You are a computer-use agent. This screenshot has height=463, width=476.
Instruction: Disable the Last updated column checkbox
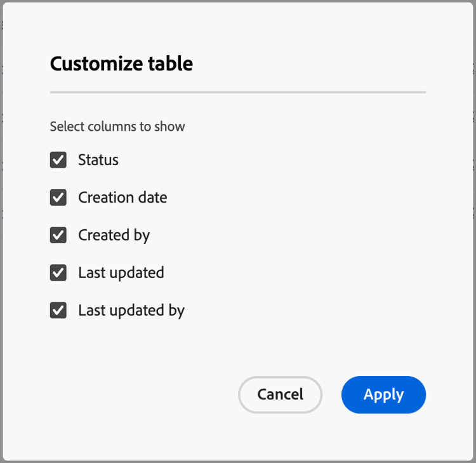coord(58,273)
